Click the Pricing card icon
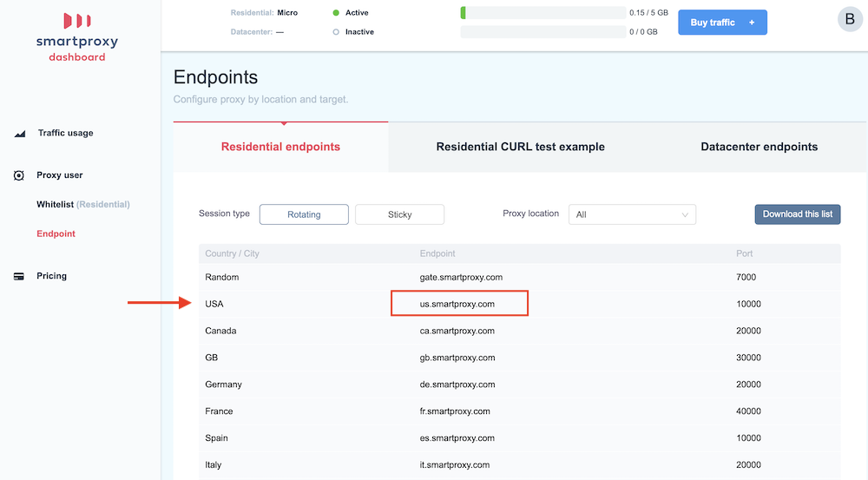This screenshot has height=480, width=868. click(x=19, y=276)
